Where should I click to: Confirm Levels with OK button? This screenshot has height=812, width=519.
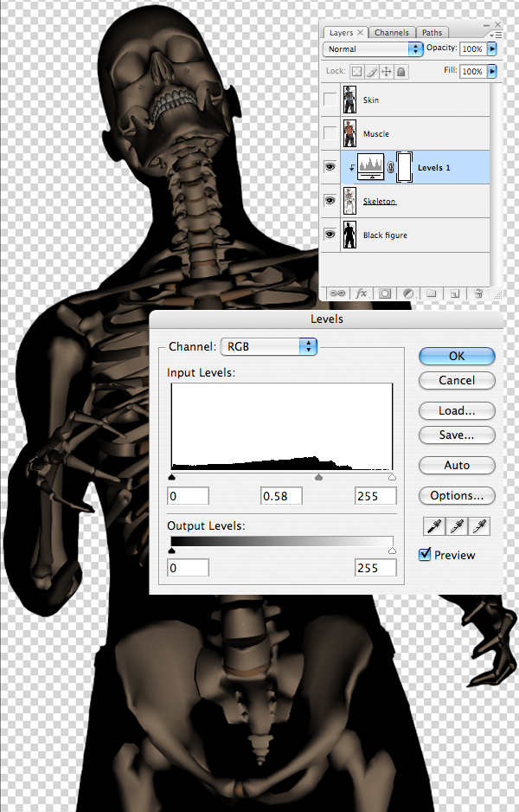(x=457, y=356)
